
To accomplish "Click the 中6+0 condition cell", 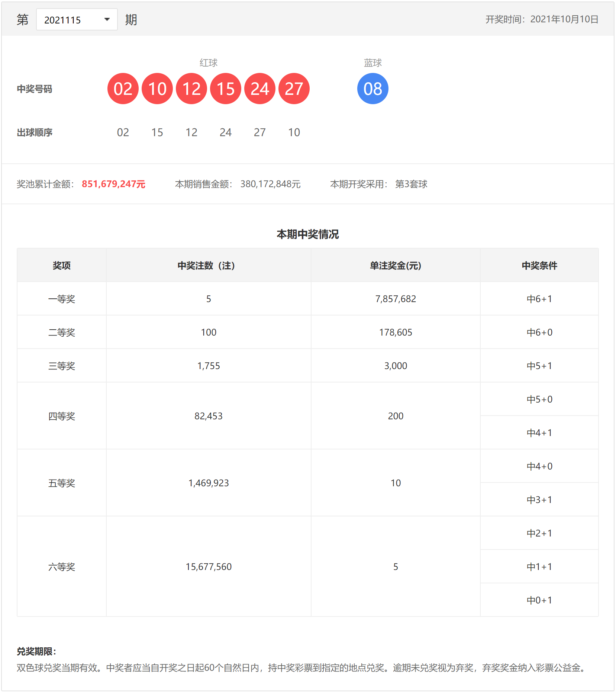I will point(539,332).
